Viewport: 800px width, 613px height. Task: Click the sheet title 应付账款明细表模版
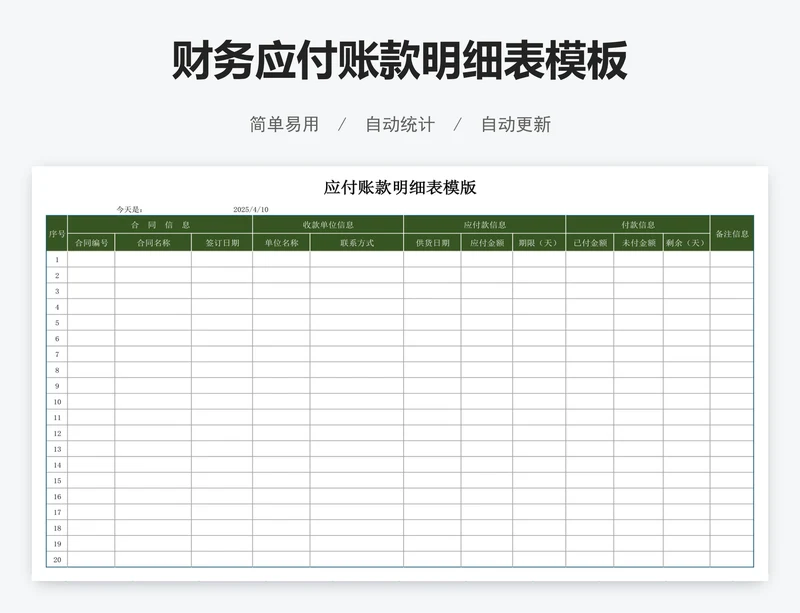400,187
